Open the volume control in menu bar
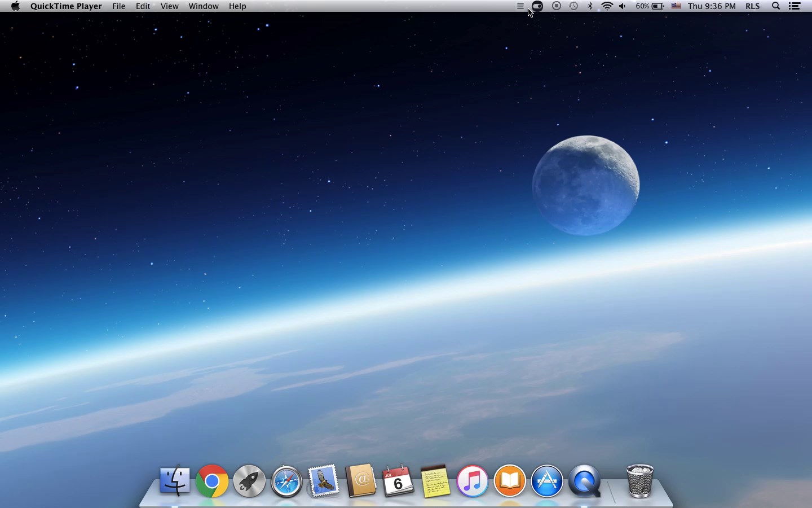Viewport: 812px width, 508px height. [623, 6]
